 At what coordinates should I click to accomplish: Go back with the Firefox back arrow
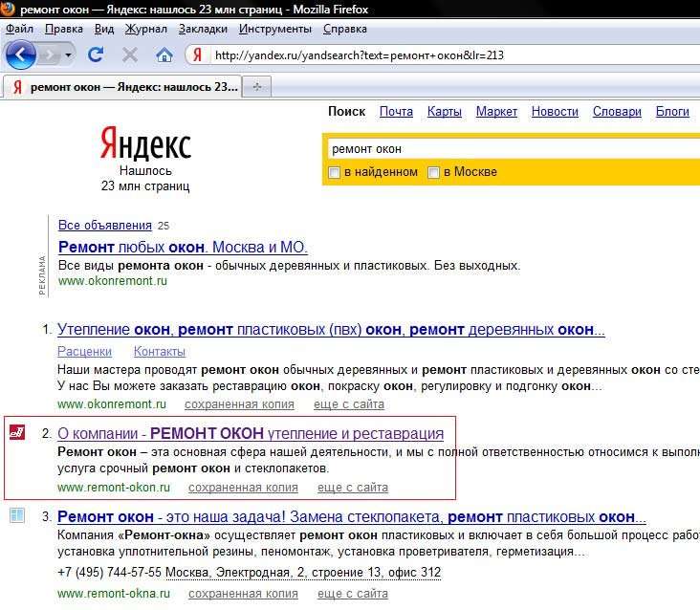tap(20, 54)
